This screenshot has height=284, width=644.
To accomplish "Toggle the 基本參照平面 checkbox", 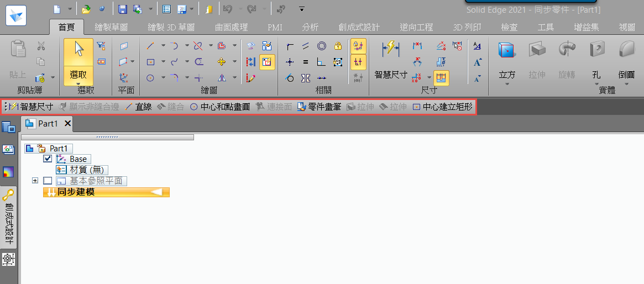I will 48,181.
